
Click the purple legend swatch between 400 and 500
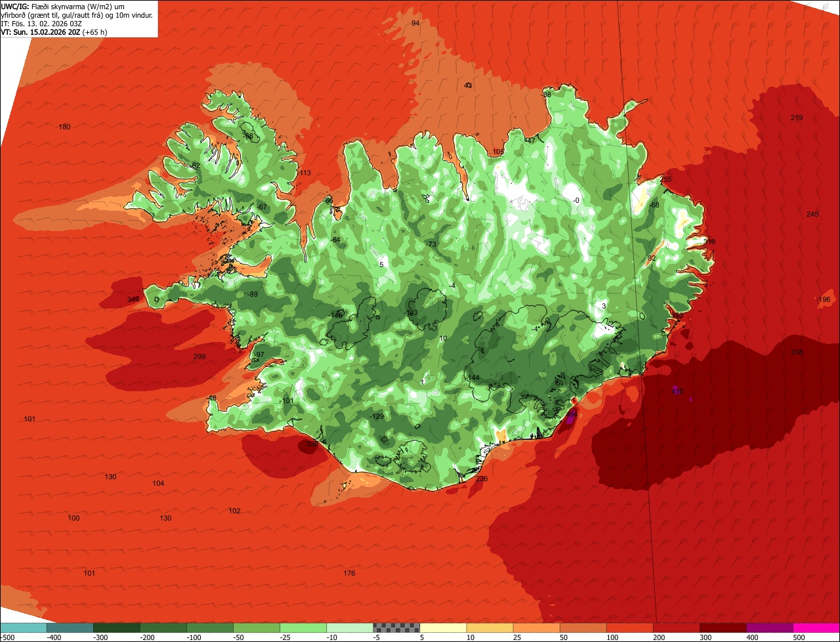[770, 628]
